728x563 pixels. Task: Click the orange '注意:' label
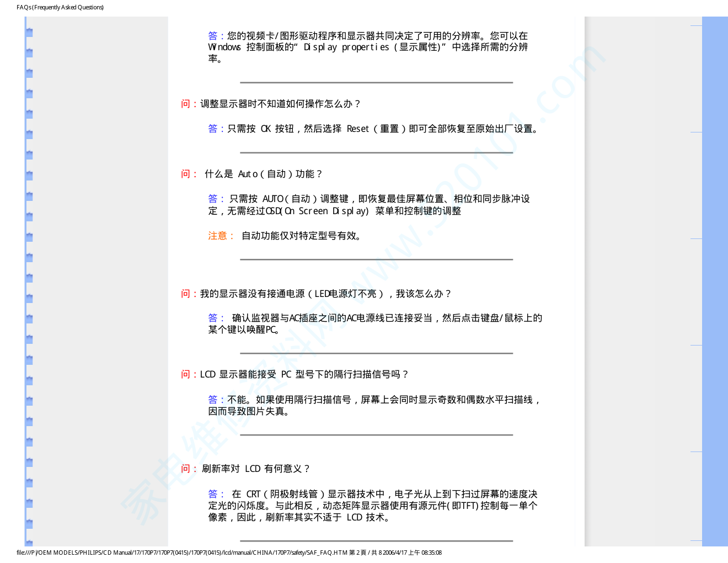point(221,236)
